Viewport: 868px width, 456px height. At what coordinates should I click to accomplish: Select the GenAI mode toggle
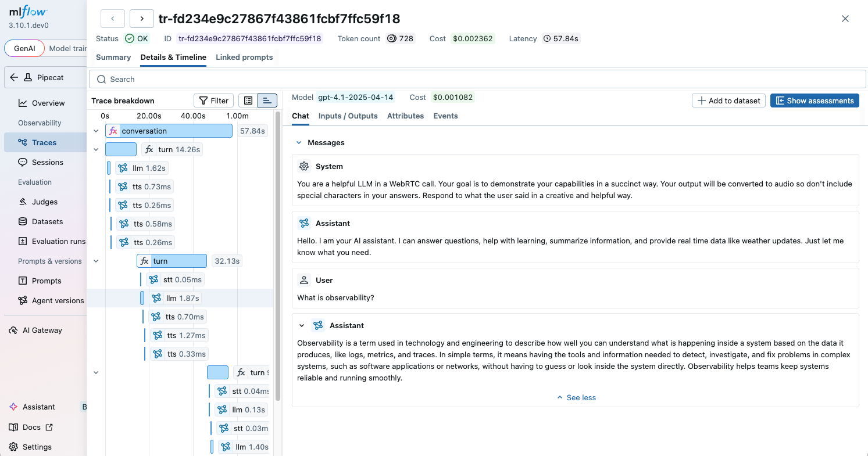coord(24,48)
